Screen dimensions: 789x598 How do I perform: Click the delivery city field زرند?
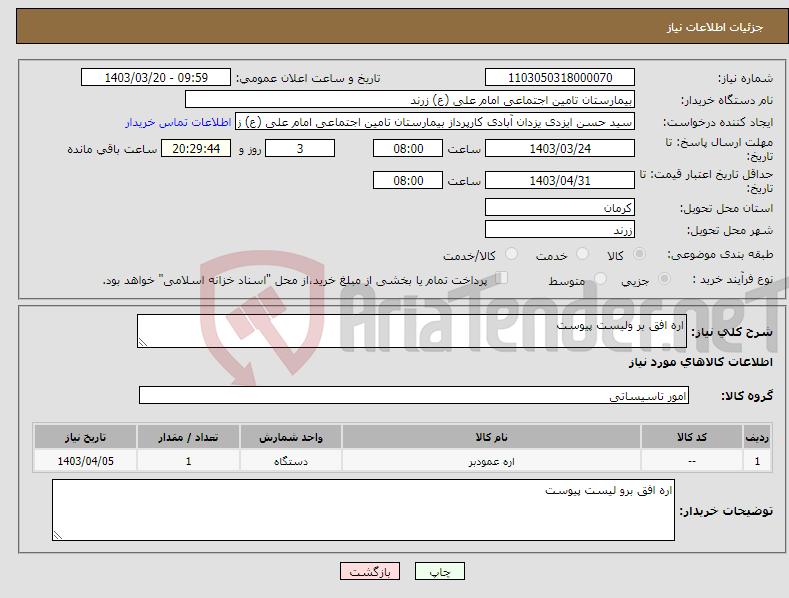coord(560,230)
